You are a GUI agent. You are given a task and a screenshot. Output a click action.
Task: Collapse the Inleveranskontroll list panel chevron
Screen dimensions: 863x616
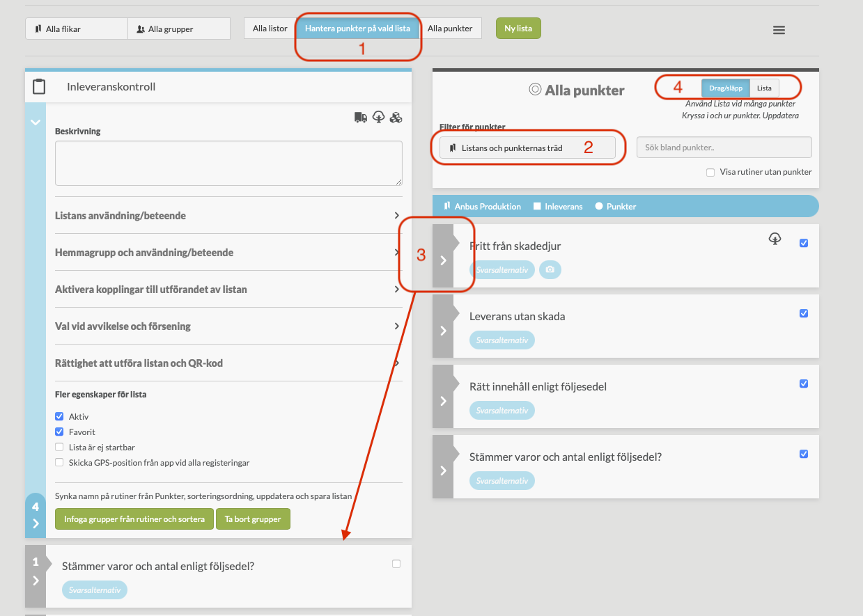point(35,122)
